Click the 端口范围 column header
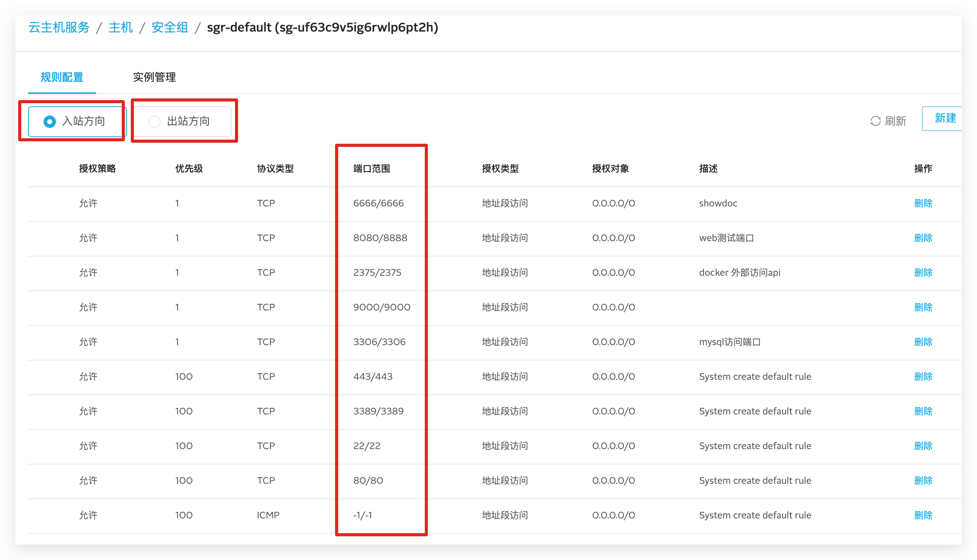Viewport: 977px width, 560px height. [x=371, y=169]
